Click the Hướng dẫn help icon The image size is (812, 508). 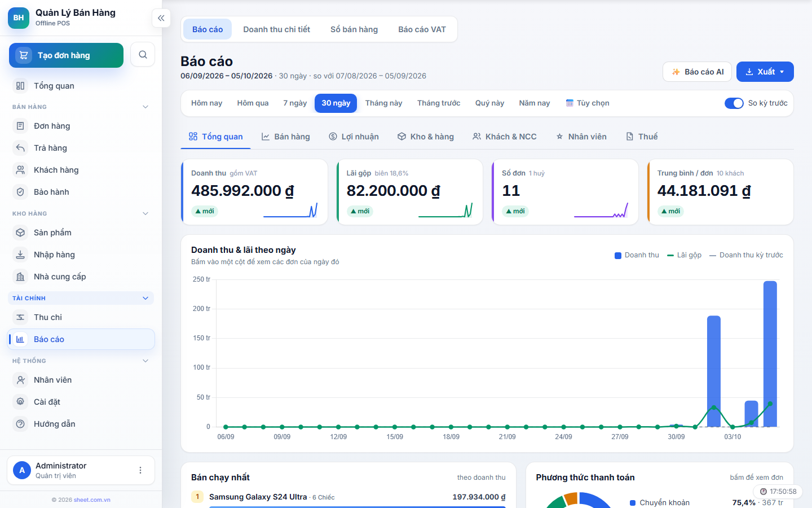click(20, 424)
